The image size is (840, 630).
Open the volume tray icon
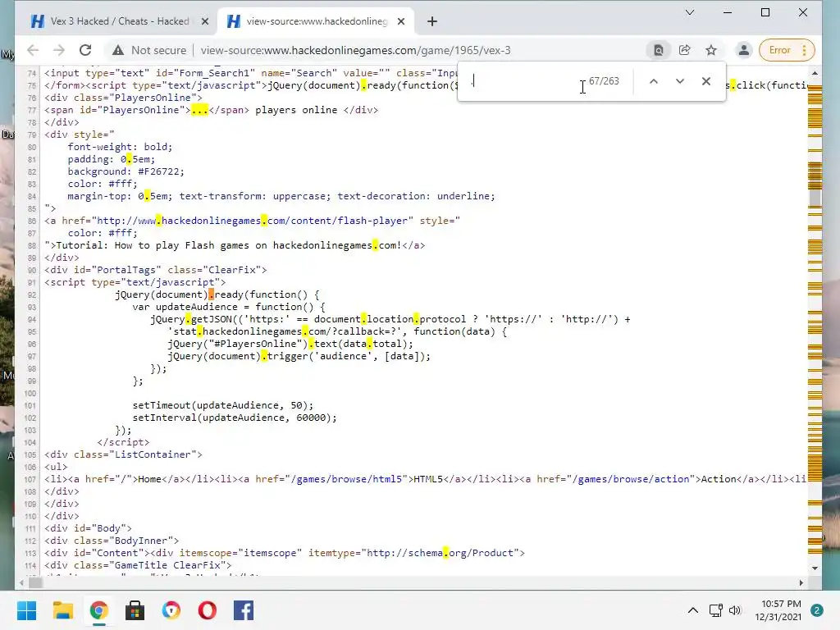735,610
